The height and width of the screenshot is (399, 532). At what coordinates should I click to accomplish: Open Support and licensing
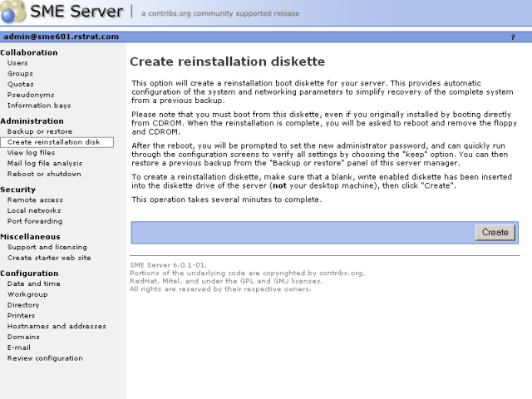click(x=47, y=247)
